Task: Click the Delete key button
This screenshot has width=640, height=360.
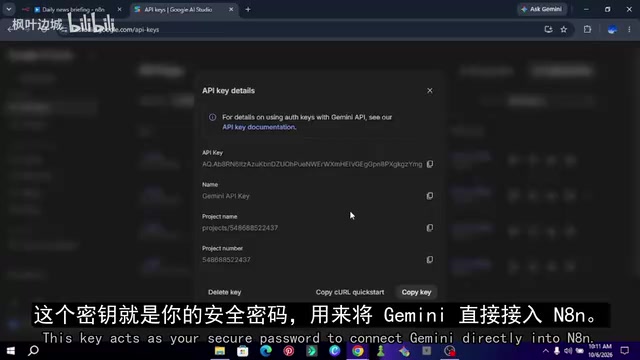Action: pos(224,292)
